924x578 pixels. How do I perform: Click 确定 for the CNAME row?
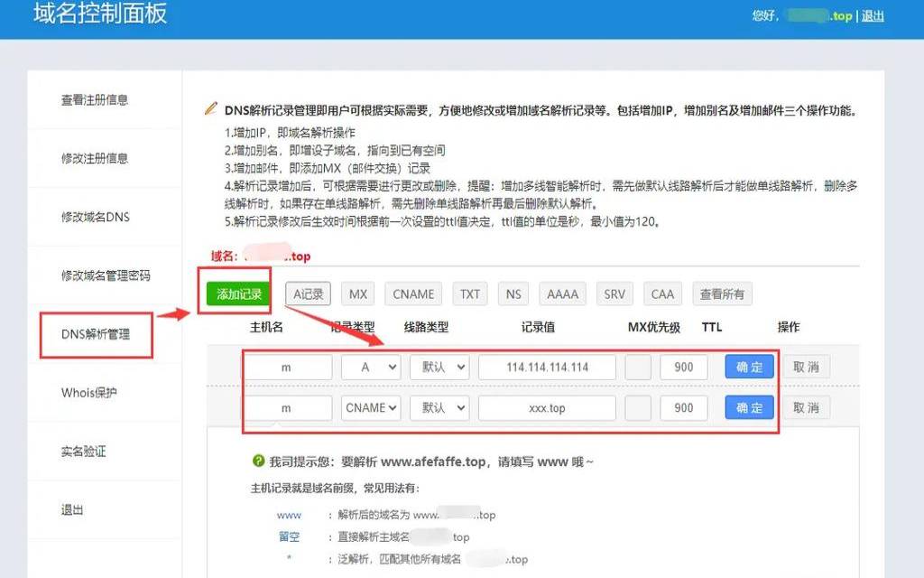(749, 407)
